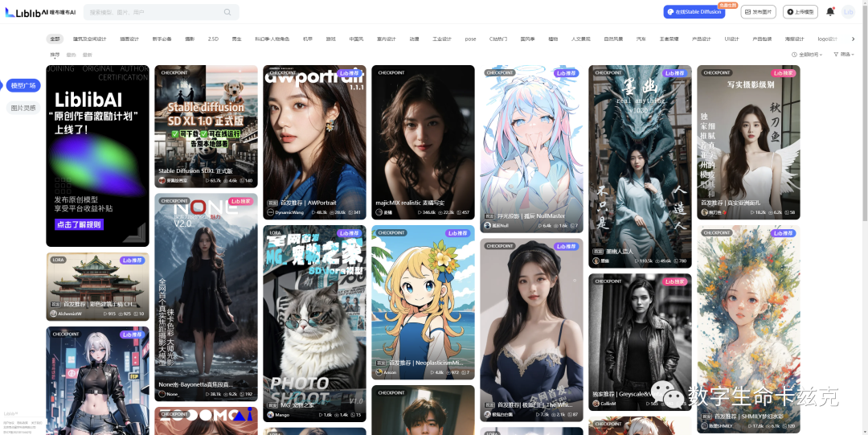The width and height of the screenshot is (868, 435).
Task: Sort models by 最新
Action: 87,55
